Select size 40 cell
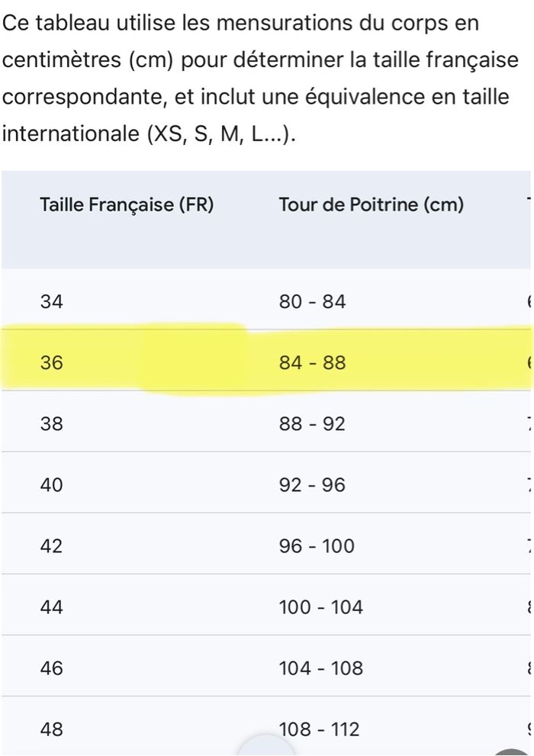 (51, 484)
